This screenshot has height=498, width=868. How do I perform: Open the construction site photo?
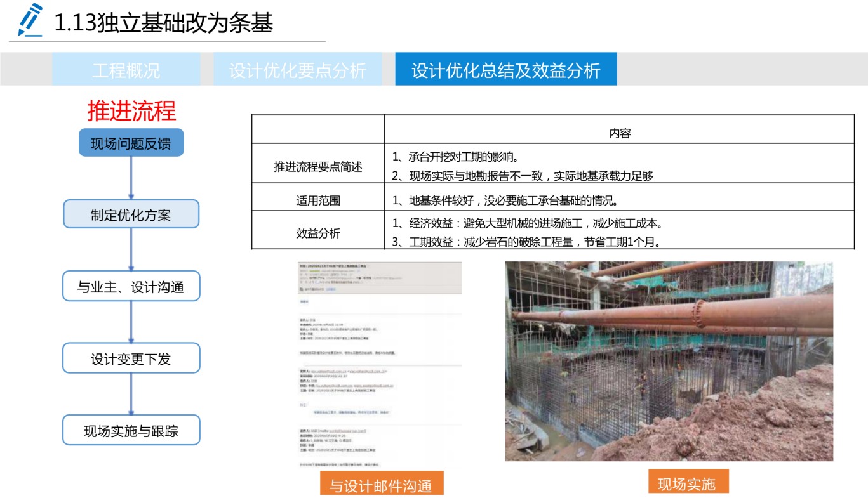[669, 361]
